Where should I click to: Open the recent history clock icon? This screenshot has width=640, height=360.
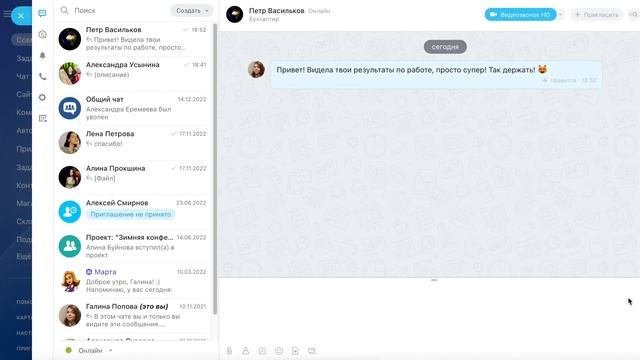click(42, 35)
